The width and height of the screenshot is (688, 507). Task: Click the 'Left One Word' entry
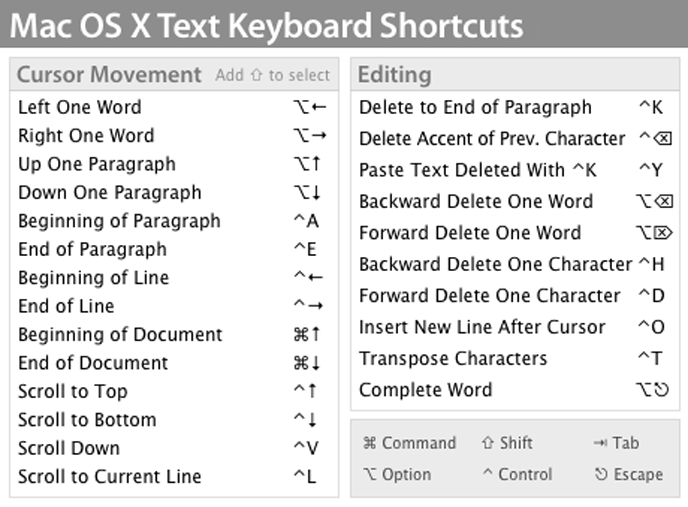click(80, 107)
